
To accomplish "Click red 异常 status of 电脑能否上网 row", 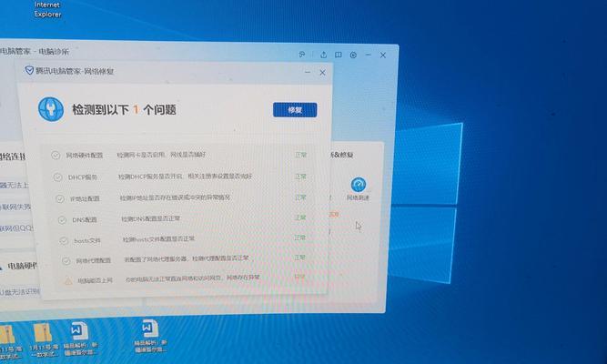I will [x=299, y=278].
